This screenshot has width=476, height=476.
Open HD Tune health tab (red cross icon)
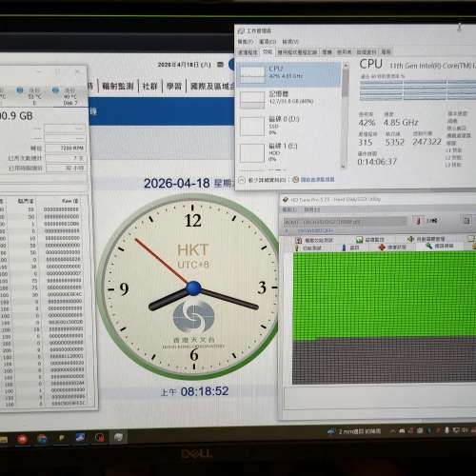click(392, 247)
